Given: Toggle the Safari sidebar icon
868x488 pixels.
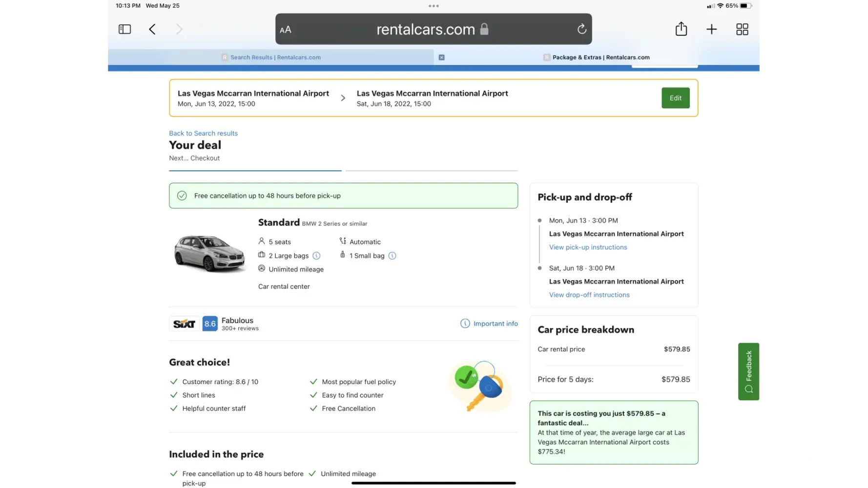Looking at the screenshot, I should tap(124, 29).
